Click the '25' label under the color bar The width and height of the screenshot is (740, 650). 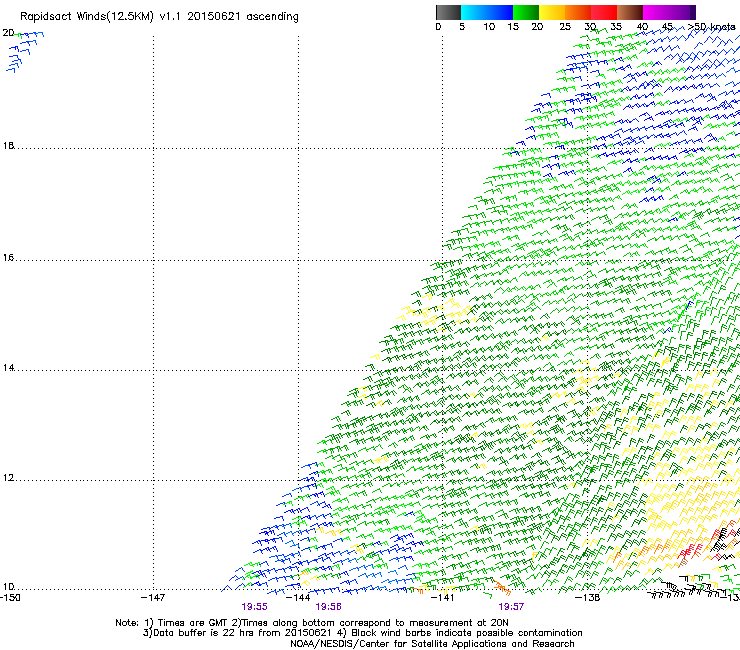[x=565, y=27]
